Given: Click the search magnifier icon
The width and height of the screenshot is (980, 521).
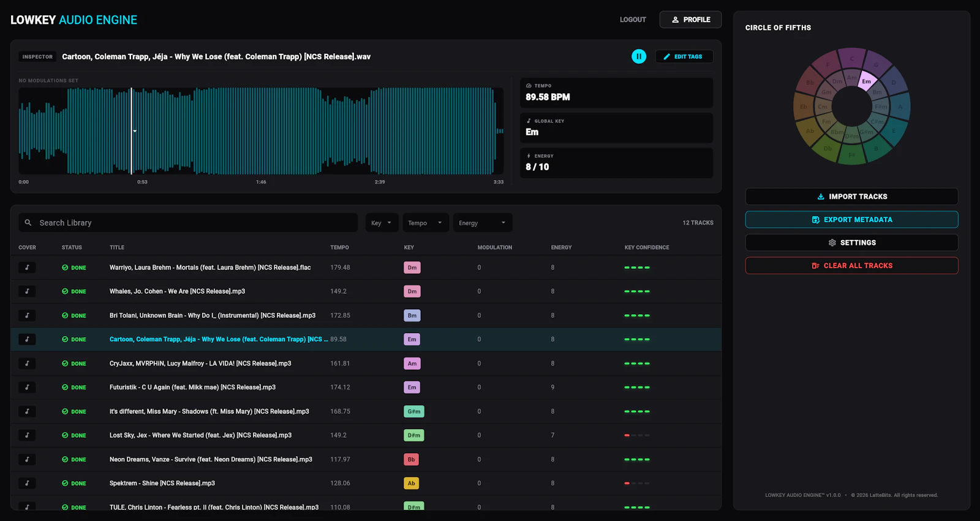Looking at the screenshot, I should point(28,223).
